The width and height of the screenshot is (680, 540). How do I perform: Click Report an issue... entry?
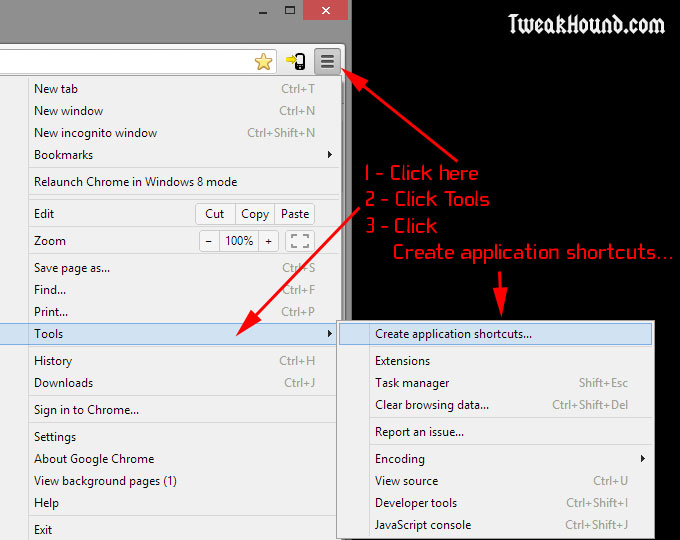pyautogui.click(x=495, y=432)
